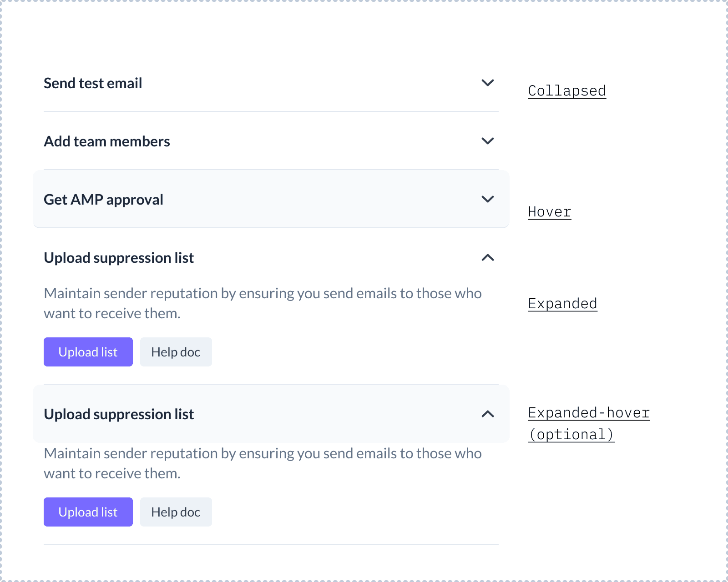Click the highlighted Upload suppression list heading

(119, 414)
